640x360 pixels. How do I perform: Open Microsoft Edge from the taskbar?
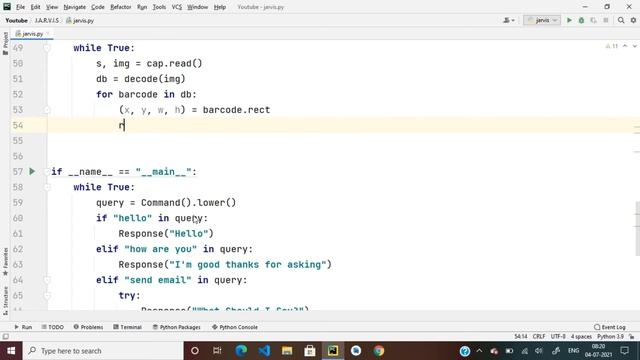241,351
